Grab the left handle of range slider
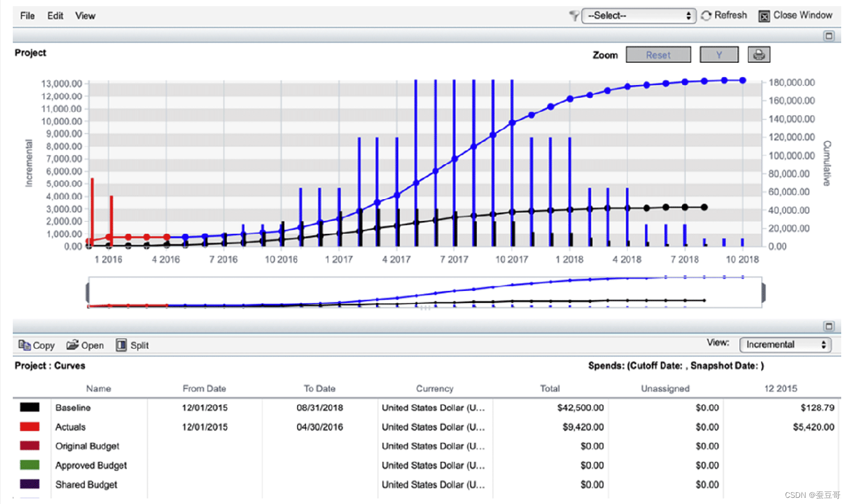Screen dimensions: 849x504 pos(87,292)
